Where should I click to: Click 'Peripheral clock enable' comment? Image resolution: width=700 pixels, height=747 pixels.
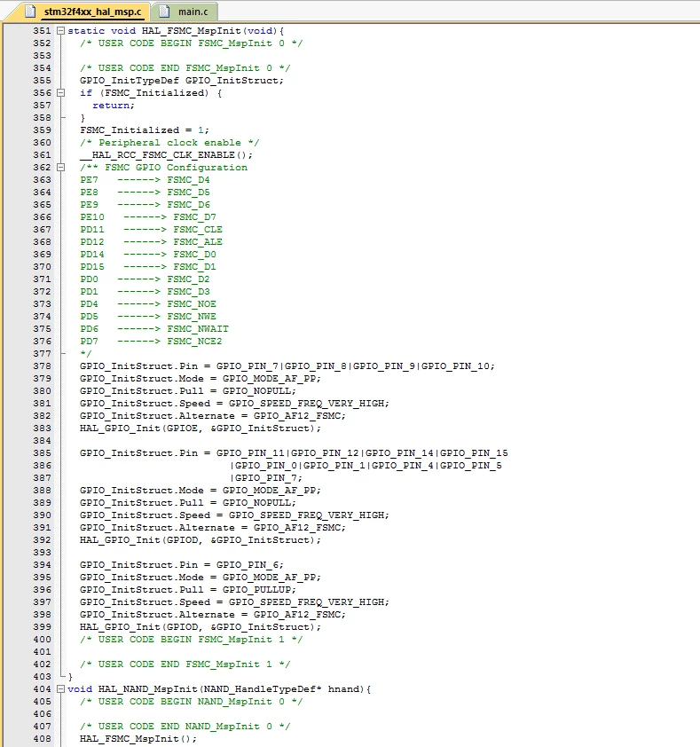[x=169, y=143]
